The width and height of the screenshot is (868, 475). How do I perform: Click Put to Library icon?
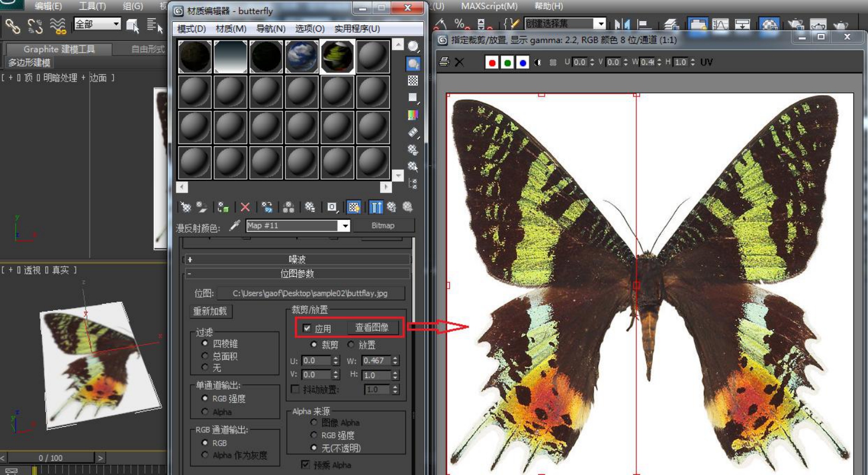[310, 207]
